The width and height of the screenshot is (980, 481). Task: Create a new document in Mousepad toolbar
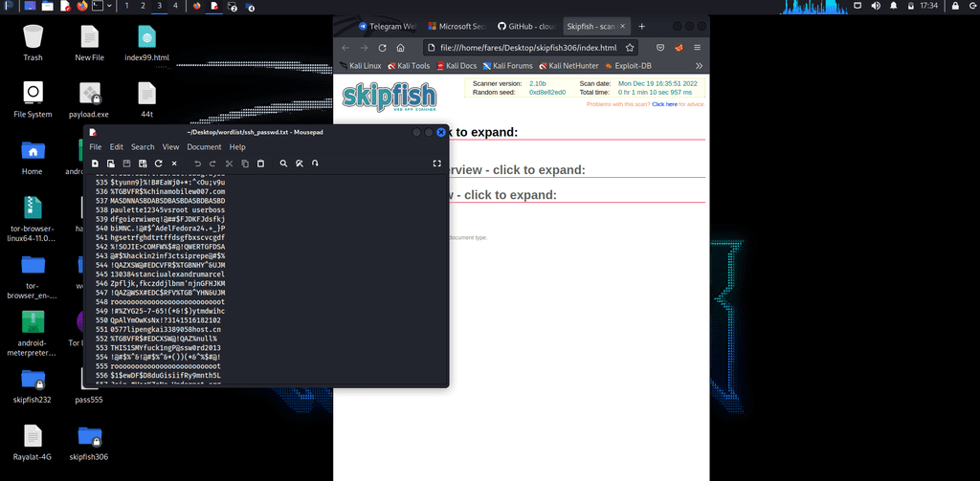click(95, 164)
